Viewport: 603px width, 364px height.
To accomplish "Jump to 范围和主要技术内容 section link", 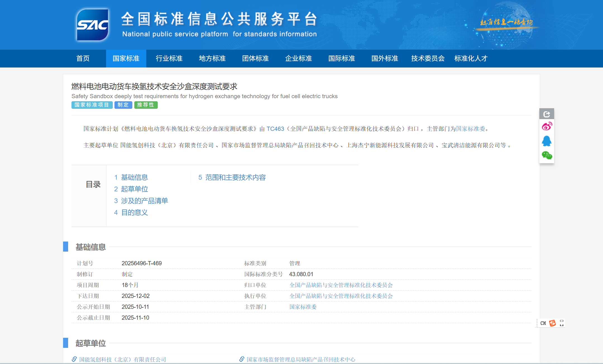I will click(235, 177).
